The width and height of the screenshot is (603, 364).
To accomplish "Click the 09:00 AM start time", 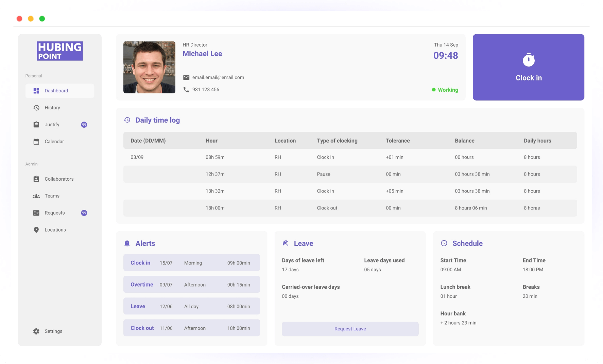I will coord(451,270).
